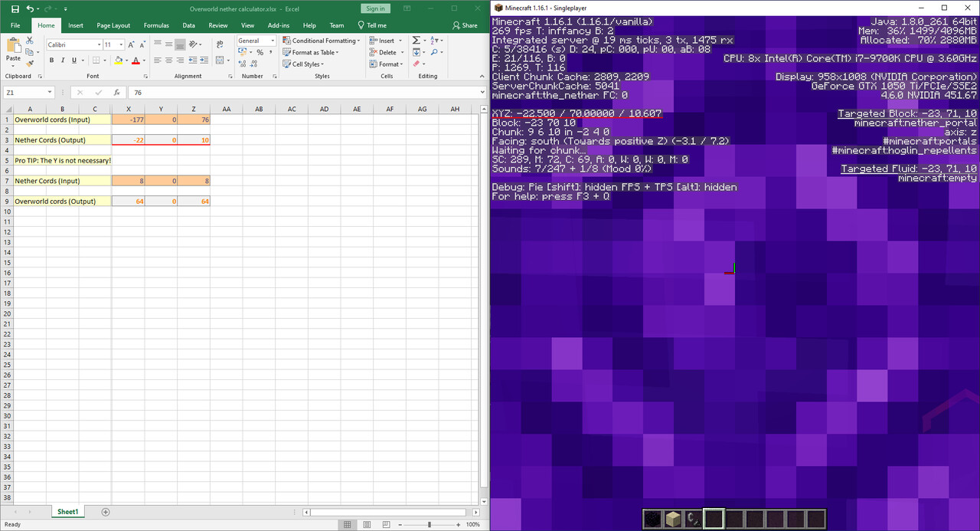Switch to the Insert ribbon tab
980x531 pixels.
(76, 25)
